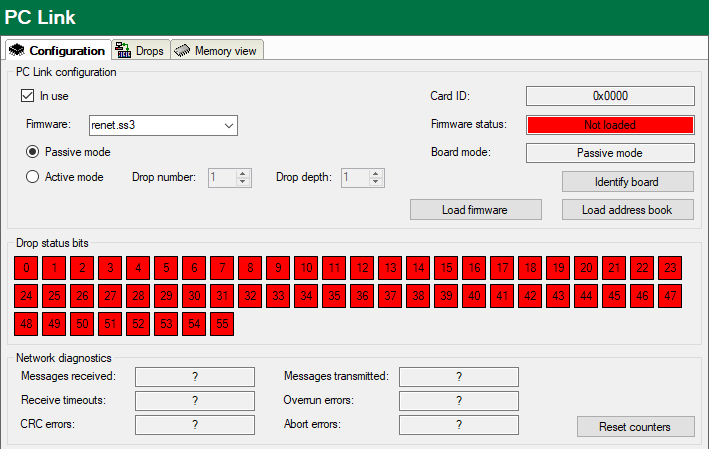Open the Firmware dropdown list
This screenshot has height=449, width=709.
229,125
